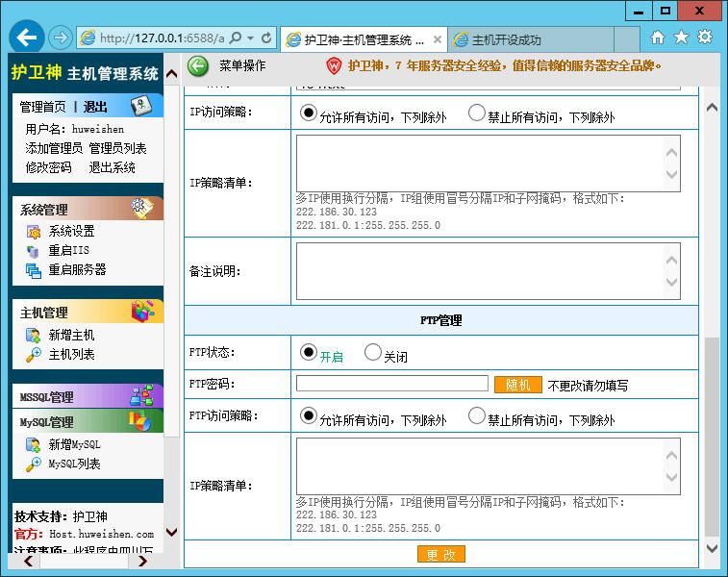Screen dimensions: 728x577
Task: Choose FTP policy 禁止所有访问 radio option
Action: tap(476, 416)
